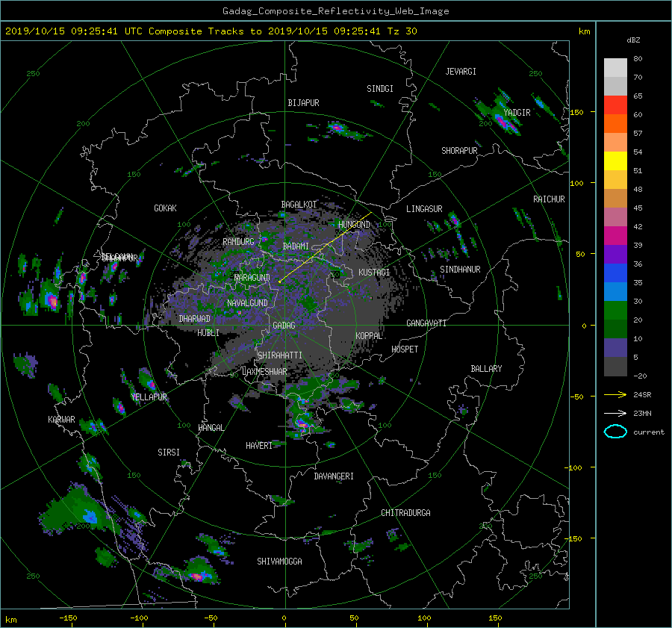The width and height of the screenshot is (672, 628).
Task: Click the KARWAR city label
Action: click(61, 420)
